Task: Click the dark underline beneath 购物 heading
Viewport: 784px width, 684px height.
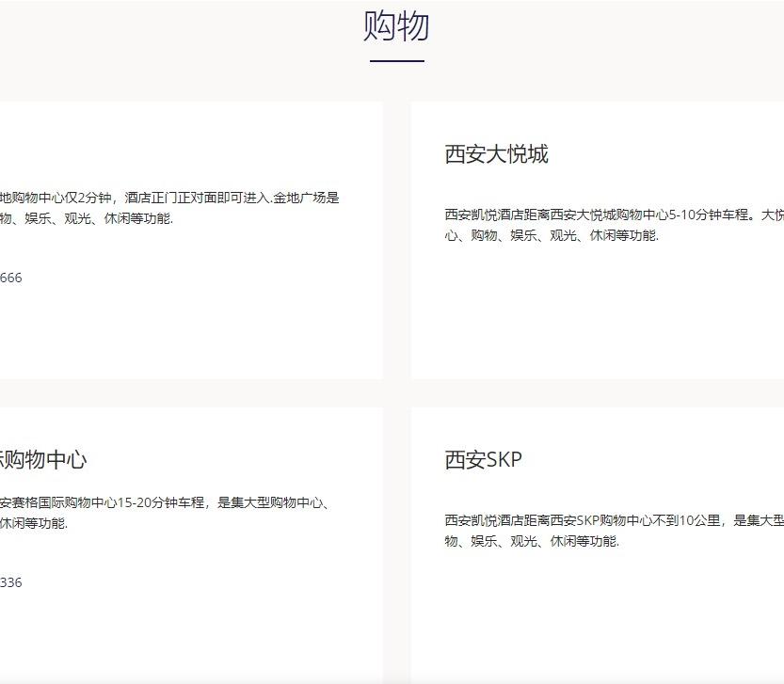Action: [396, 61]
